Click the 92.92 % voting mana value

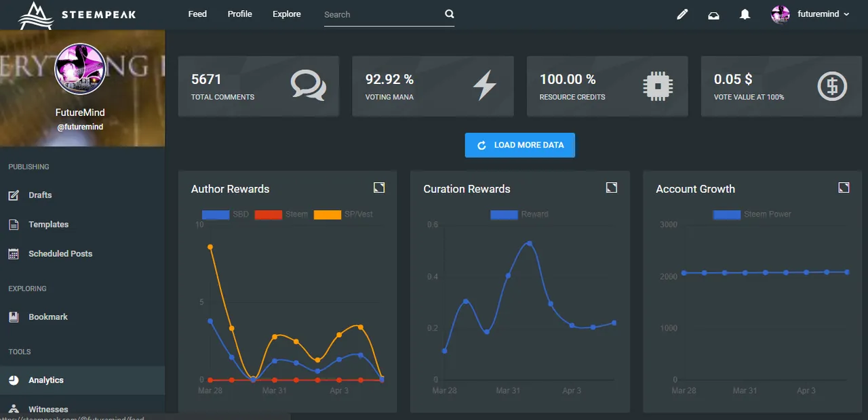389,79
